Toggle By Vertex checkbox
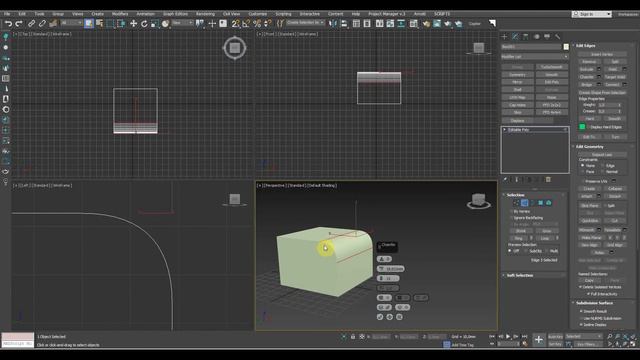Screen dimensions: 640x360 (x=511, y=211)
